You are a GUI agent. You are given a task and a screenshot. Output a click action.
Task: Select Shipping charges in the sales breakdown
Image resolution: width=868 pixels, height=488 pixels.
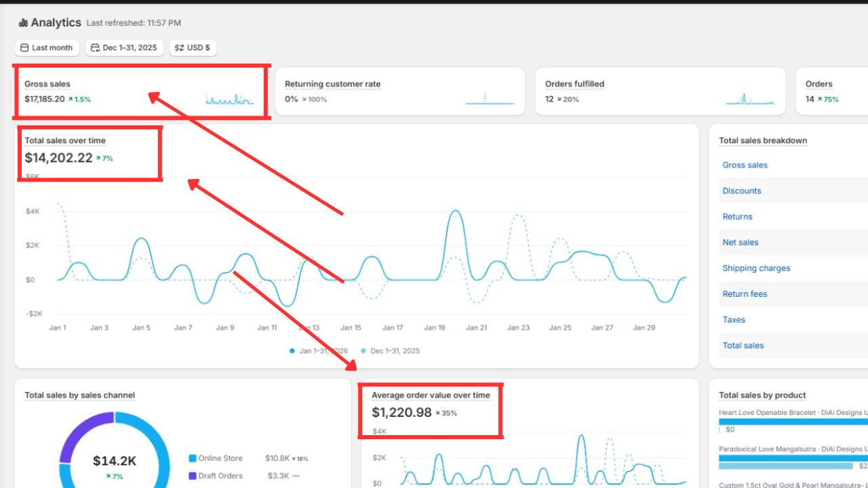[756, 268]
